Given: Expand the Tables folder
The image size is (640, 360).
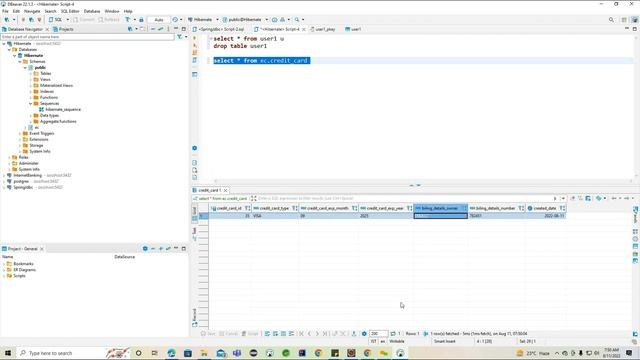Looking at the screenshot, I should pyautogui.click(x=31, y=73).
